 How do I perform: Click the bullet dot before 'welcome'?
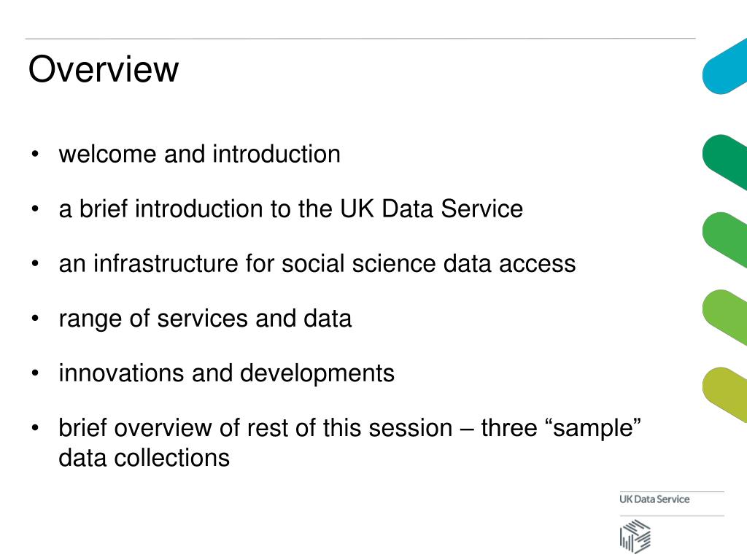[x=35, y=154]
